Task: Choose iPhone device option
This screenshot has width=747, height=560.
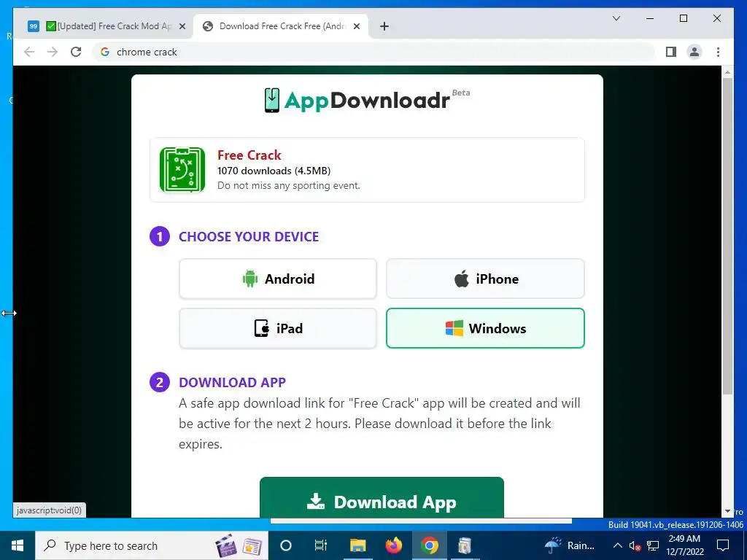Action: [485, 279]
